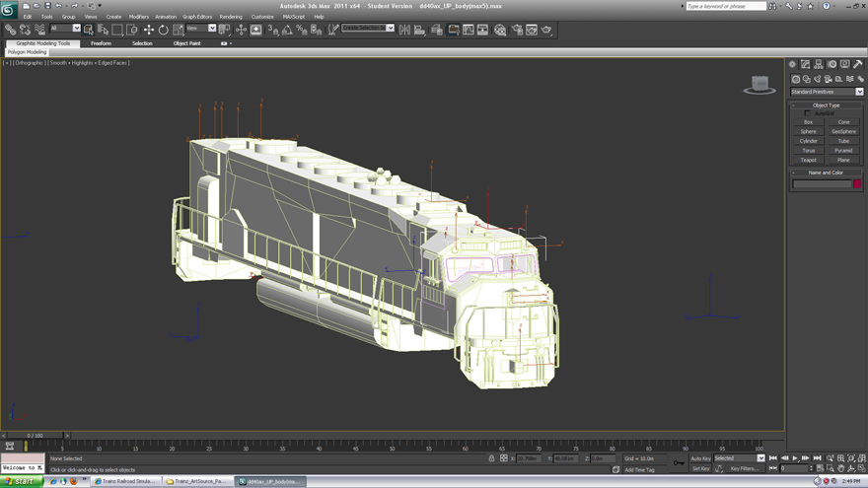This screenshot has height=488, width=868.
Task: Open the Select by Name dialog
Action: [x=103, y=30]
